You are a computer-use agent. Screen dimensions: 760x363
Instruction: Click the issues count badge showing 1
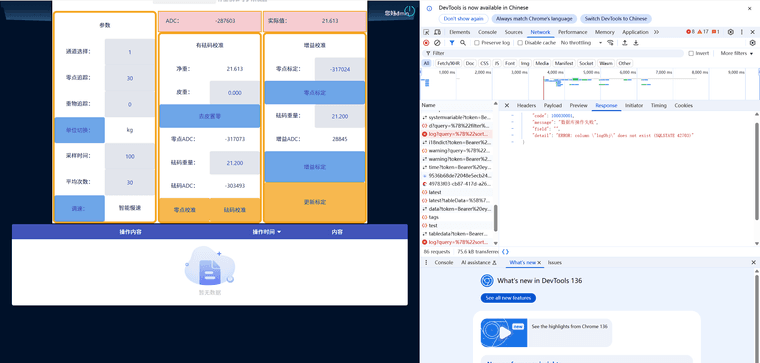715,32
